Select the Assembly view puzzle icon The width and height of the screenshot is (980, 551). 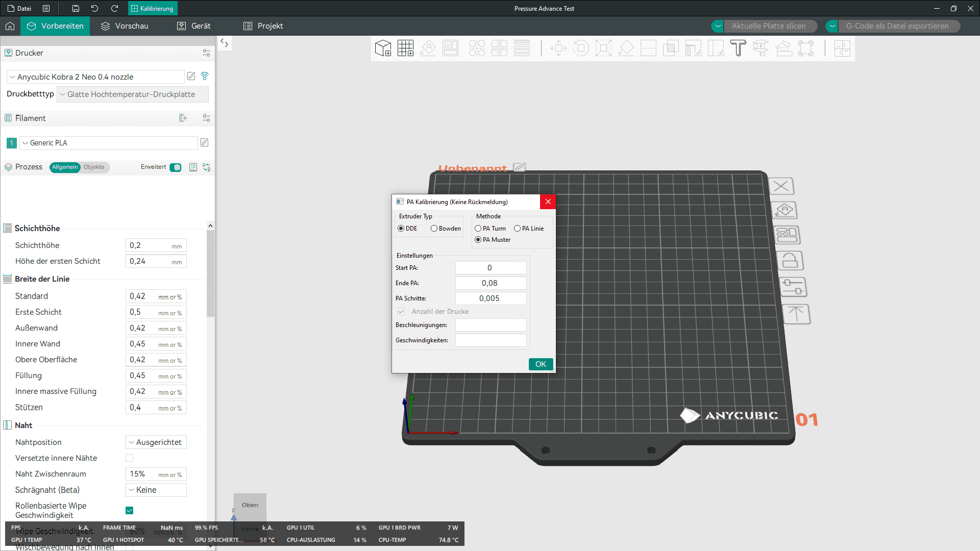click(842, 48)
